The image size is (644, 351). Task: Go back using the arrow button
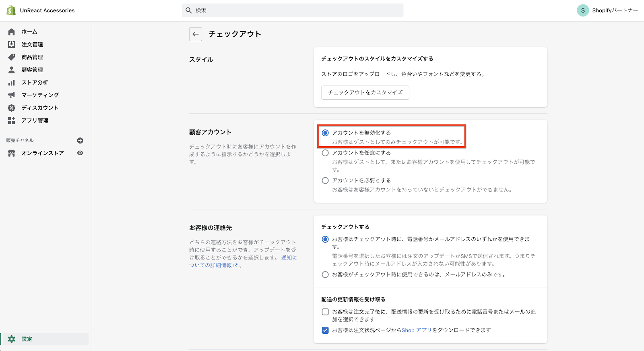coord(196,34)
